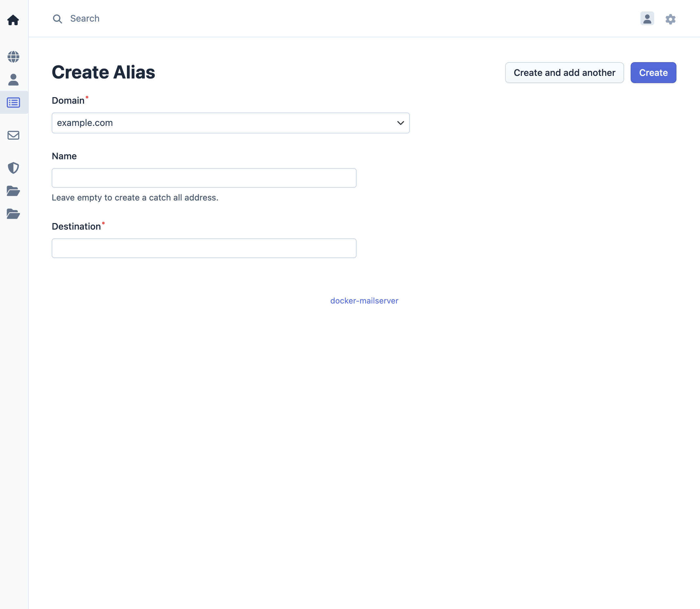Open the Home dashboard icon
Screen dimensions: 700x609
[x=13, y=20]
